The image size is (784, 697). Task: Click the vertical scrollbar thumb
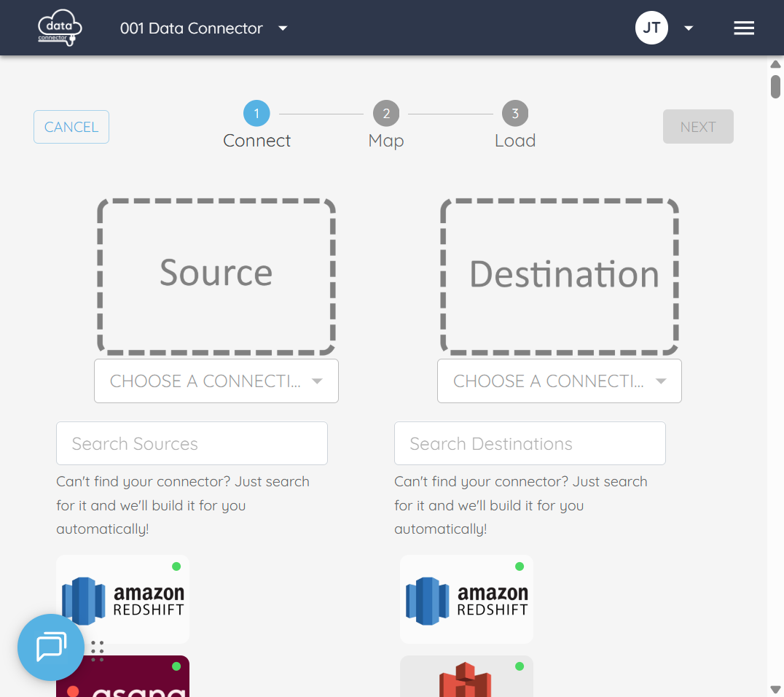(x=775, y=87)
